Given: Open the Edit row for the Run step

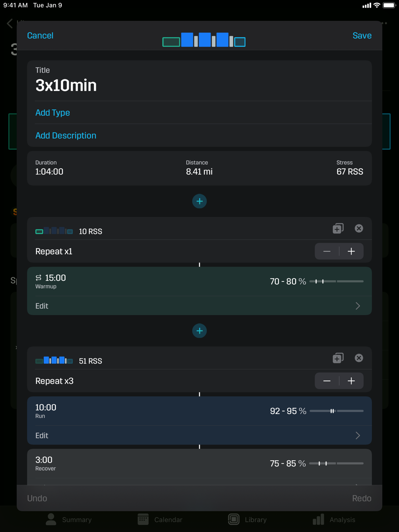Looking at the screenshot, I should point(199,435).
